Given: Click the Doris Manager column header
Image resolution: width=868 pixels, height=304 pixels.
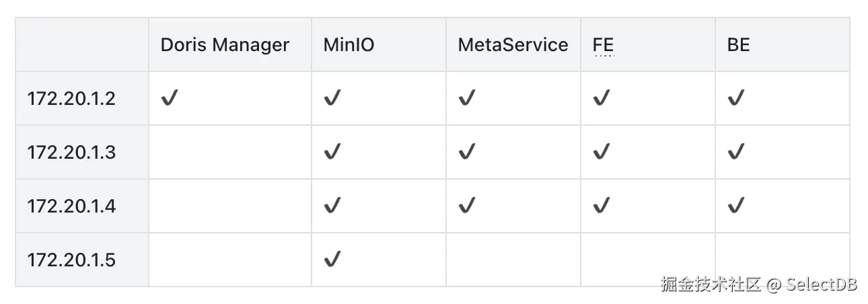Looking at the screenshot, I should pos(225,45).
